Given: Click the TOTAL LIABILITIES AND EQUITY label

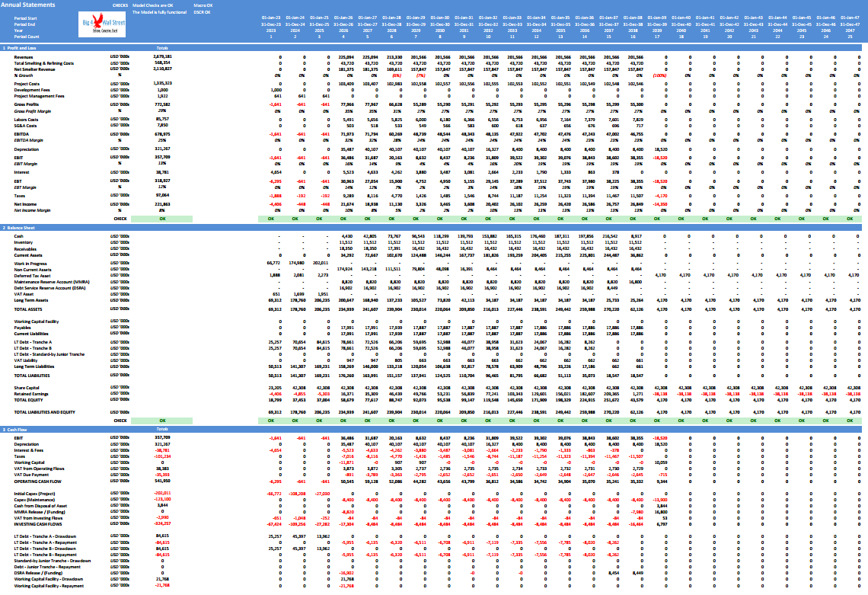Looking at the screenshot, I should (x=44, y=412).
